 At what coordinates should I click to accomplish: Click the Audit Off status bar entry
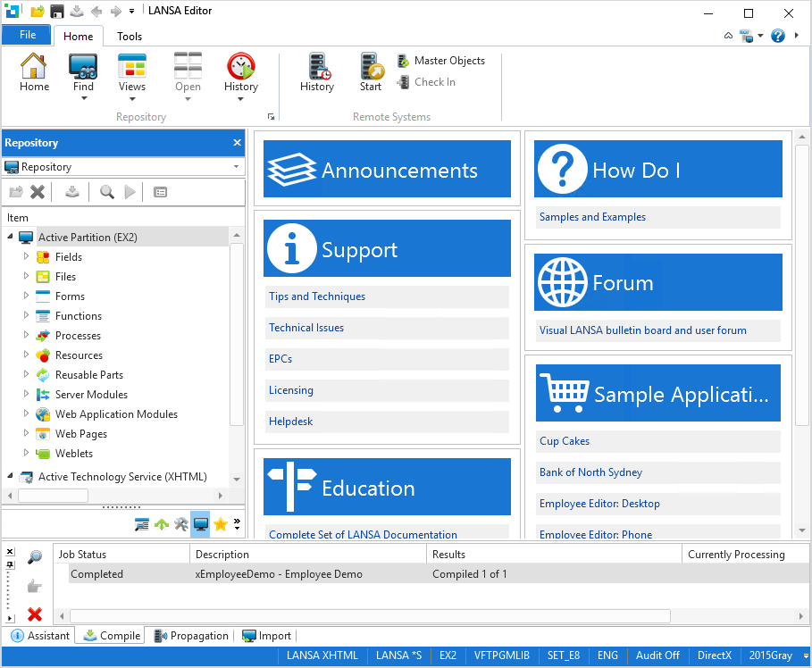coord(657,655)
